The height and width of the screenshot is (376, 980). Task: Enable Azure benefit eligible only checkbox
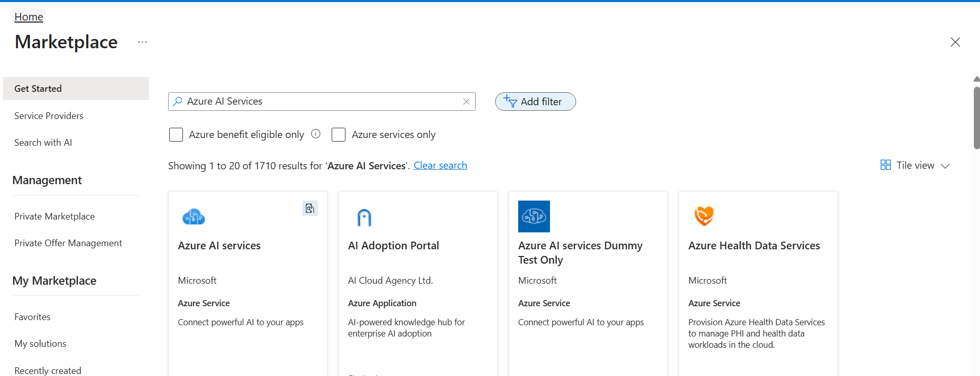click(176, 134)
